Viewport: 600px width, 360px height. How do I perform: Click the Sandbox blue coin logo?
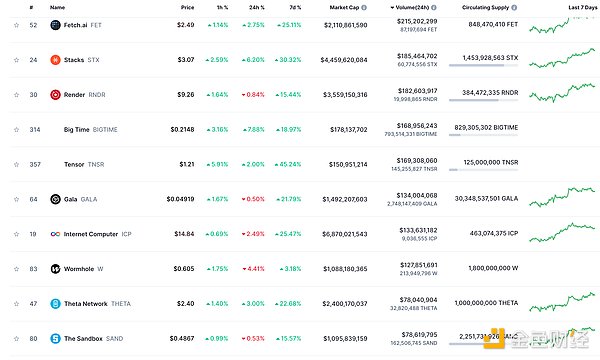point(55,339)
